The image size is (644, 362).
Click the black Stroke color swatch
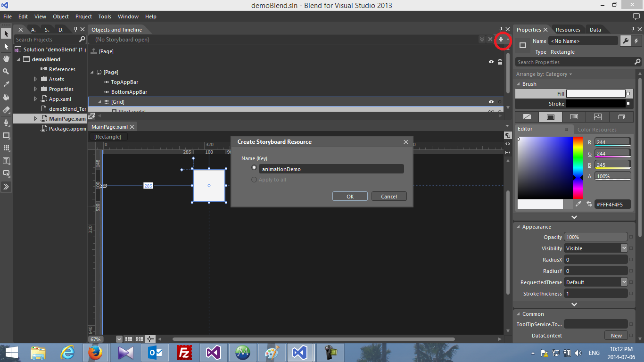click(x=595, y=104)
